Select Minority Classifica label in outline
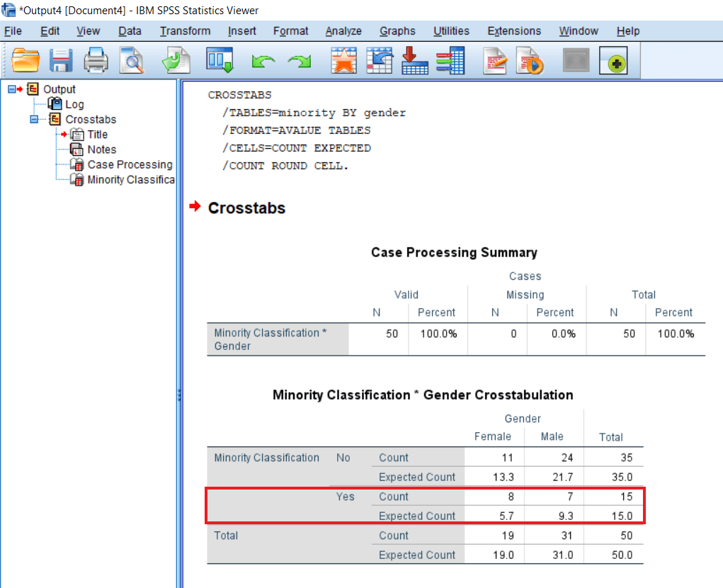 point(131,179)
